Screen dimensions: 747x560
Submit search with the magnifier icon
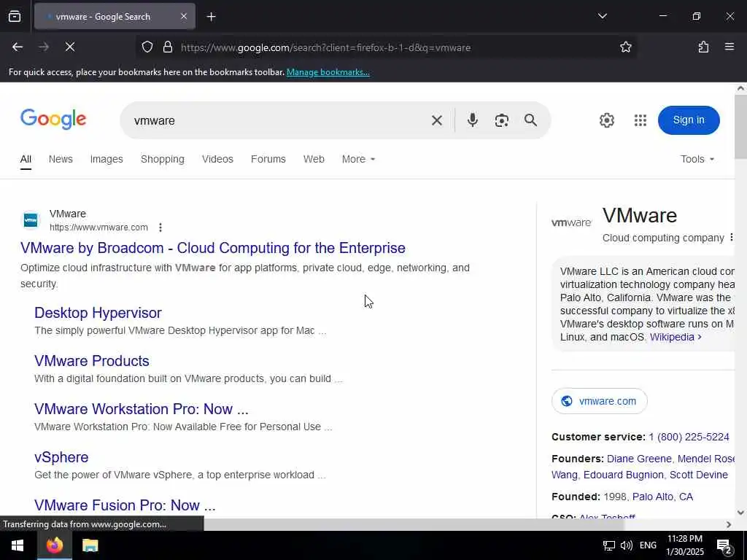tap(530, 120)
